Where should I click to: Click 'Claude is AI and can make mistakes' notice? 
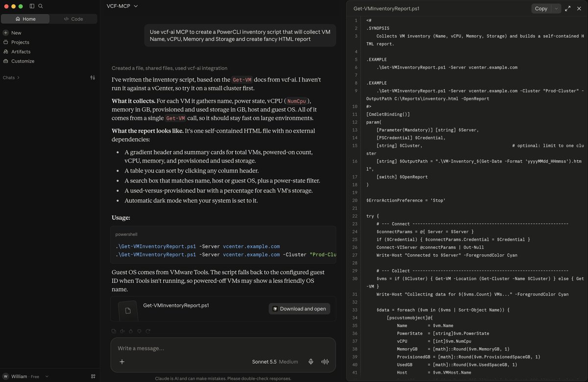(223, 378)
